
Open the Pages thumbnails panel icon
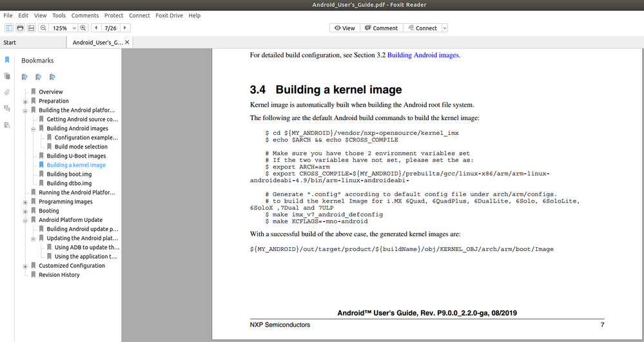[x=7, y=76]
